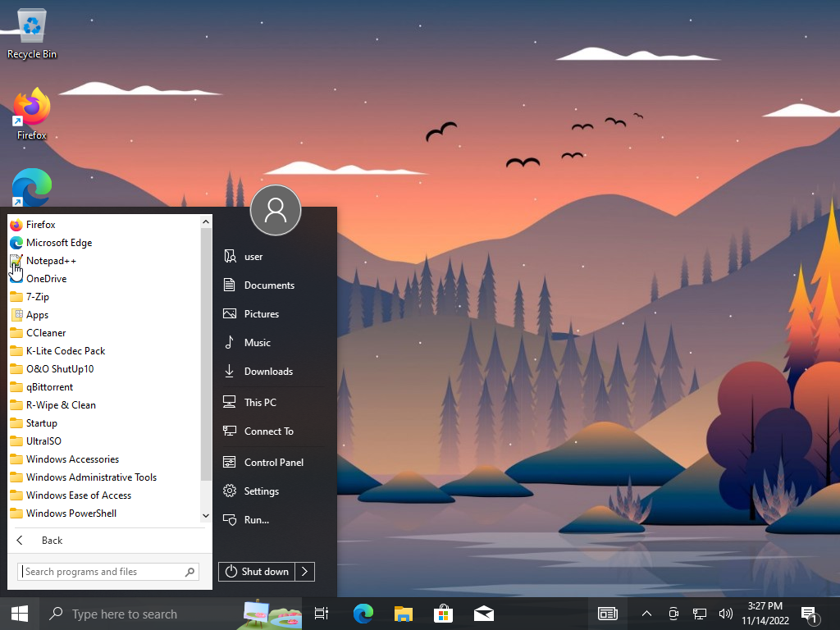Select Connect To in start menu

click(273, 431)
